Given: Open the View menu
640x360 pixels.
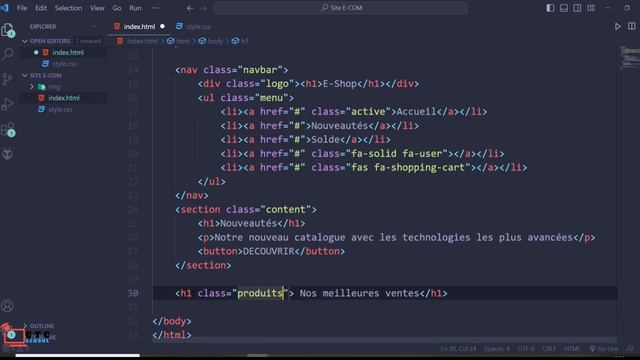Looking at the screenshot, I should tap(97, 8).
